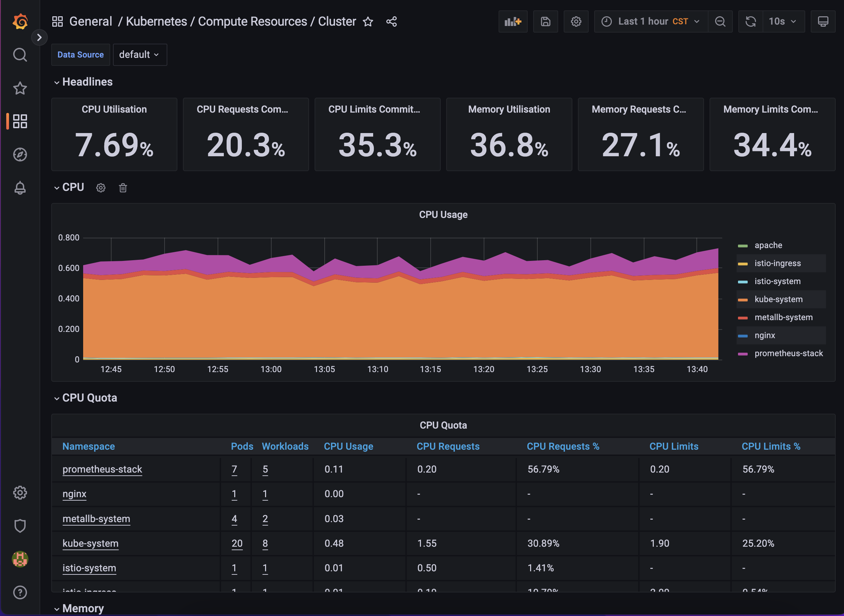
Task: Open dashboard settings gear in top bar
Action: point(575,21)
